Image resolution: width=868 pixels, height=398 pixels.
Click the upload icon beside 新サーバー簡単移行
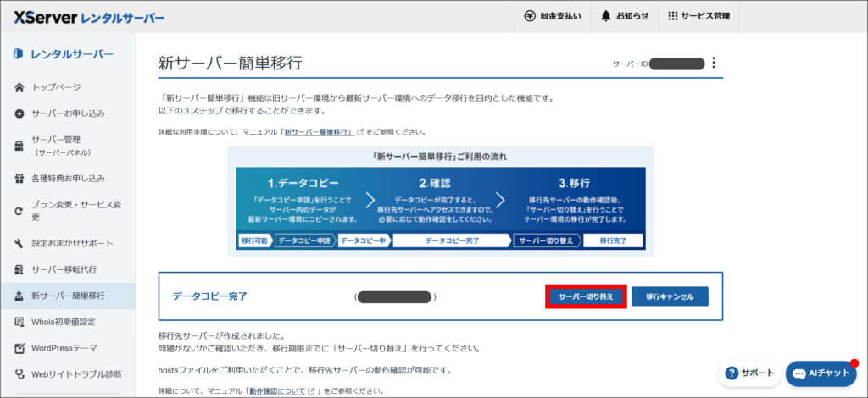coord(19,296)
